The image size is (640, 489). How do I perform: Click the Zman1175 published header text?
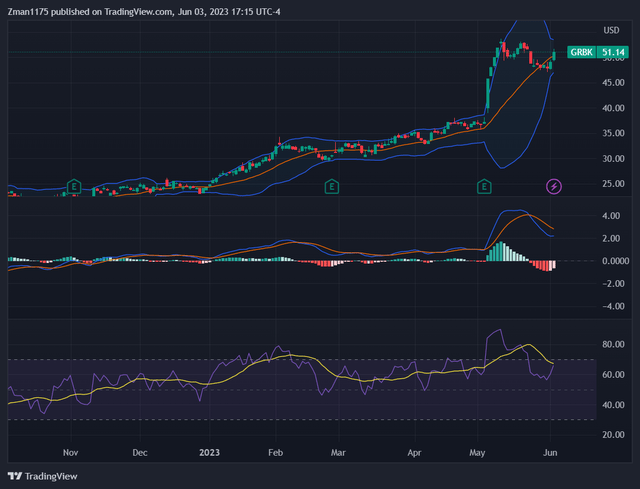(x=144, y=12)
